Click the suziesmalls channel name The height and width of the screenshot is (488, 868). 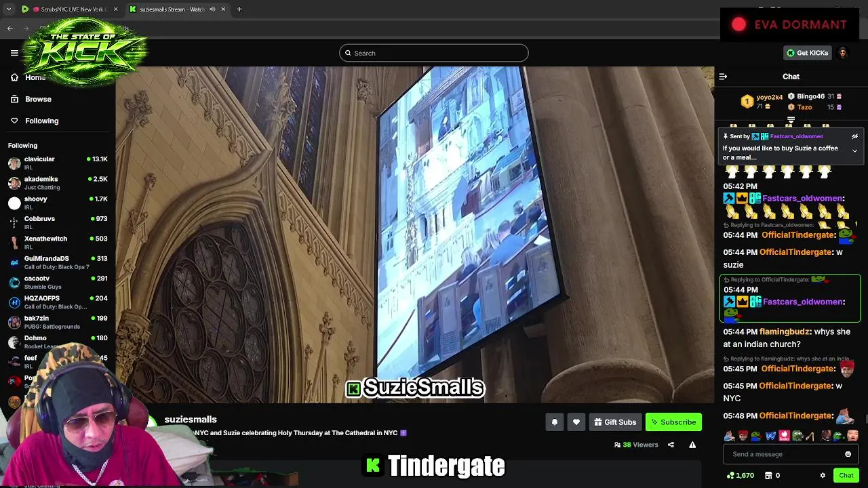click(x=191, y=420)
